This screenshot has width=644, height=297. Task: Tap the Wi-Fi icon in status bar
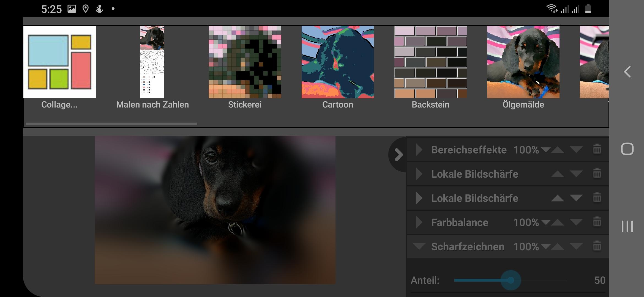[552, 9]
